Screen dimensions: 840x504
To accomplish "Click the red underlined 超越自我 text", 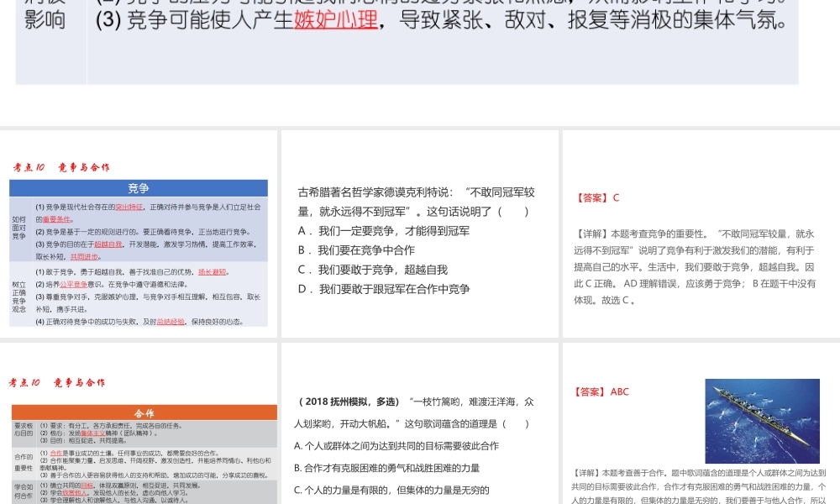I will pyautogui.click(x=108, y=244).
